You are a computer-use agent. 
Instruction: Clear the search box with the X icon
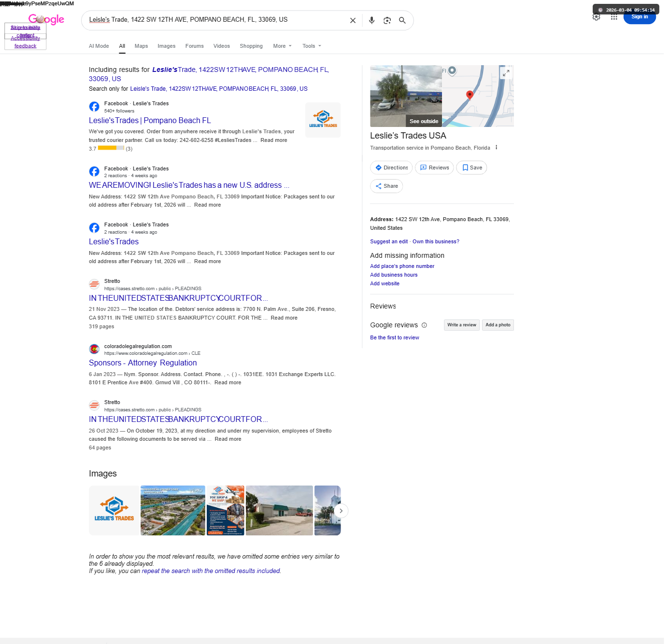(x=353, y=20)
